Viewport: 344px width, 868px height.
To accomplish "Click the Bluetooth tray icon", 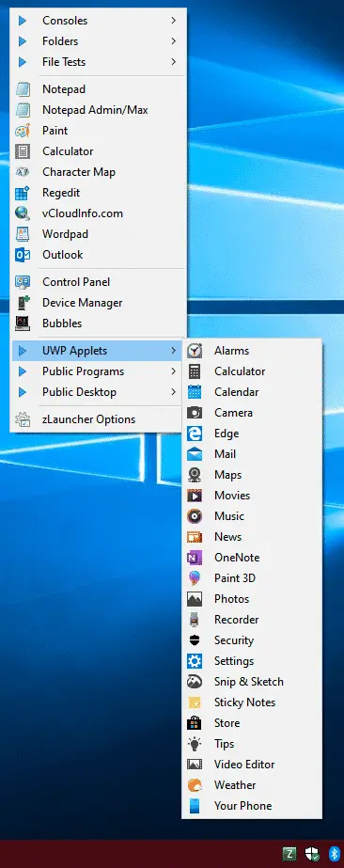I will point(334,854).
